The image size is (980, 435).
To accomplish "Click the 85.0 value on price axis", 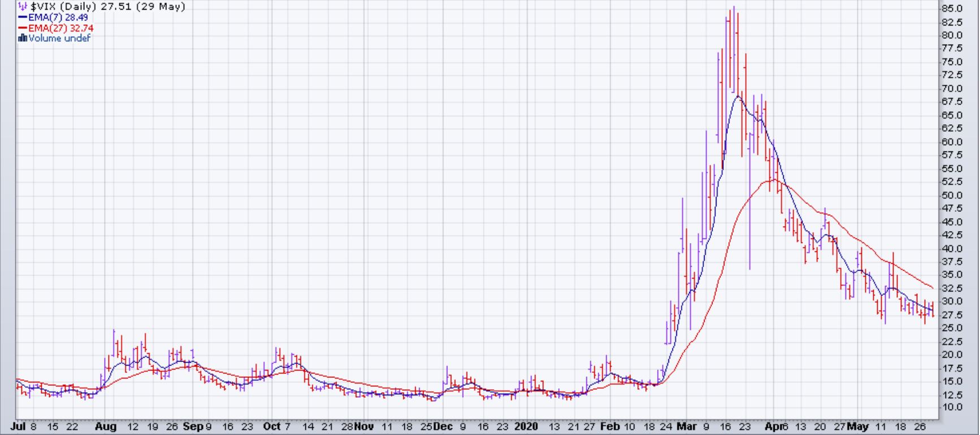I will 951,8.
